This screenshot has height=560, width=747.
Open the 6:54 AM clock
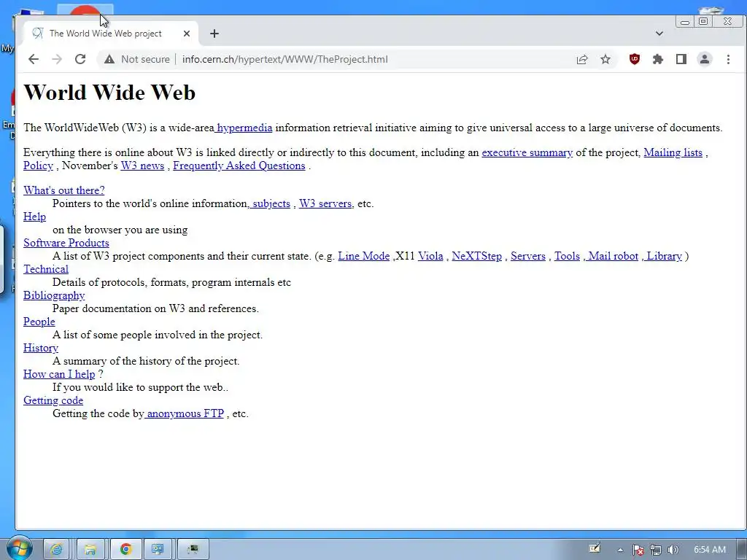pos(709,550)
